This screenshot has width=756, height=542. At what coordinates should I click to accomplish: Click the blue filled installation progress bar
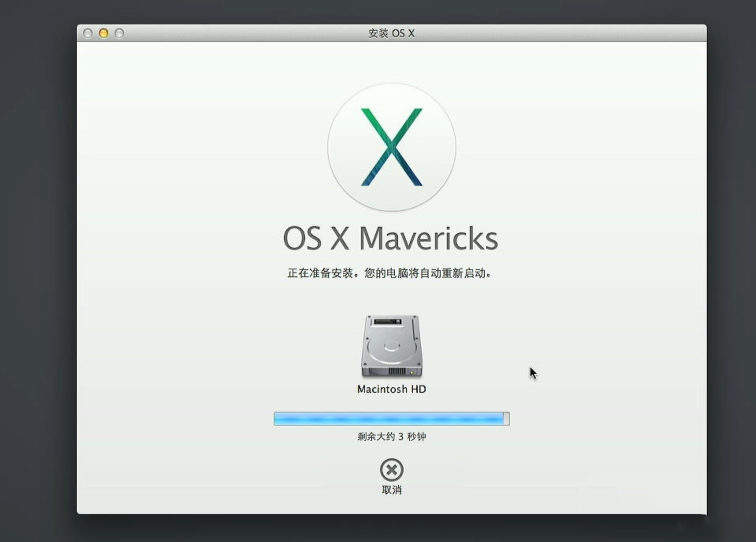(x=388, y=419)
